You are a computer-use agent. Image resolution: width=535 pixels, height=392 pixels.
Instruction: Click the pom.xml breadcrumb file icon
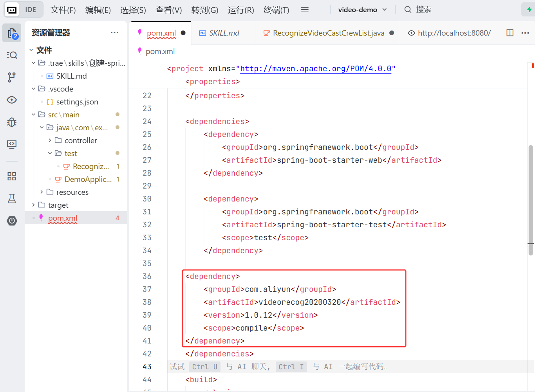coord(140,51)
